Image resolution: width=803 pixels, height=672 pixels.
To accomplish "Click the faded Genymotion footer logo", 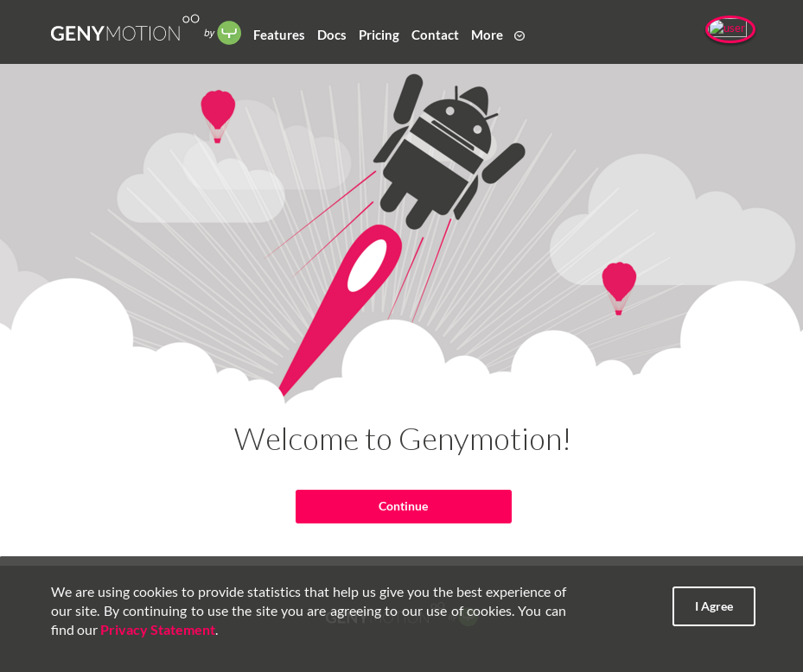I will (x=401, y=616).
